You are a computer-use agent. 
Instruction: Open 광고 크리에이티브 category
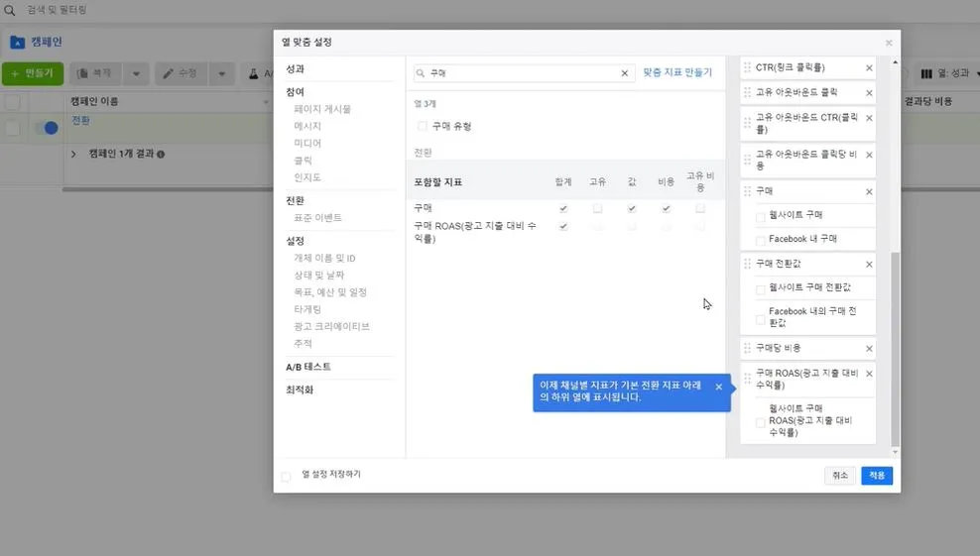pos(332,326)
